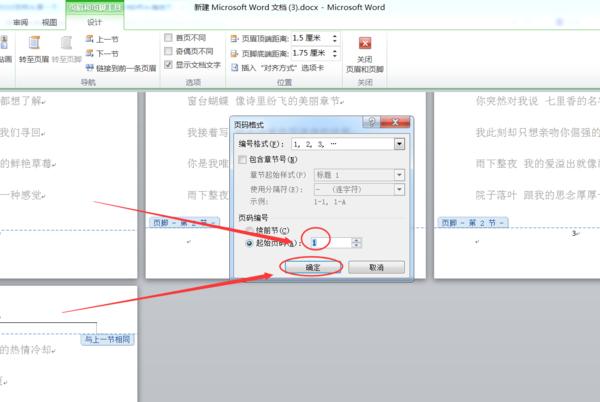This screenshot has width=600, height=402.
Task: Check the 包含章节号 option
Action: [x=242, y=159]
